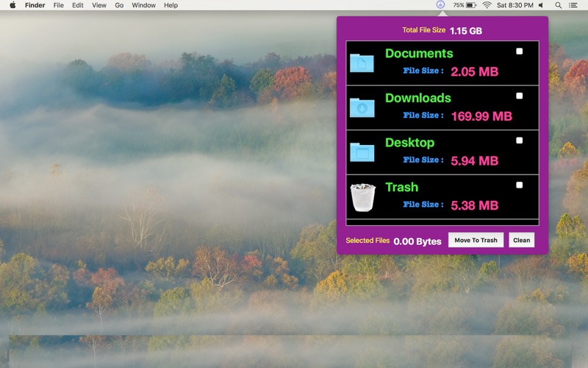
Task: Open the Go menu
Action: [119, 5]
